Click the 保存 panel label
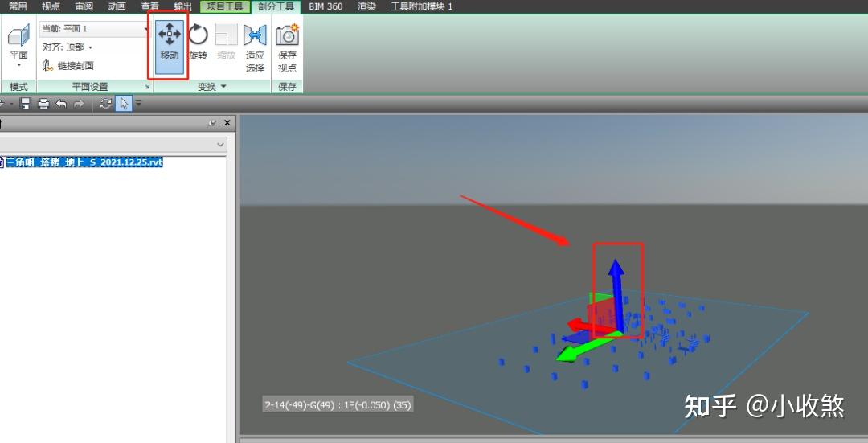This screenshot has width=868, height=443. tap(287, 87)
